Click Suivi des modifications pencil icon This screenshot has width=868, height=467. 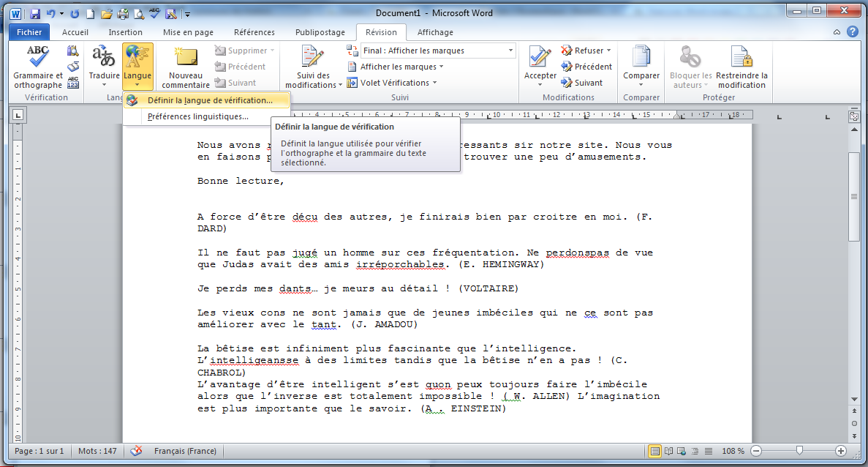313,57
